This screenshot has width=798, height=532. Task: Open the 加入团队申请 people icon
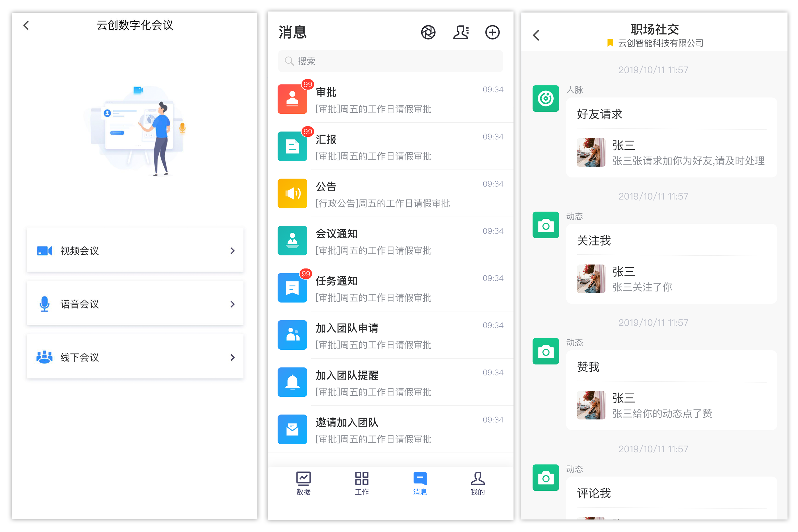point(292,335)
